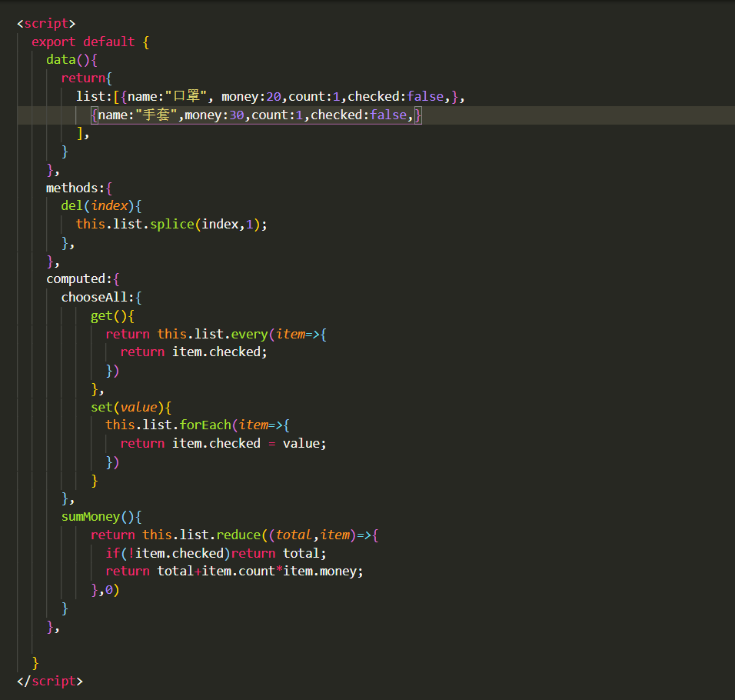The image size is (735, 700).
Task: Click 'return item.checked;' line
Action: click(x=194, y=352)
